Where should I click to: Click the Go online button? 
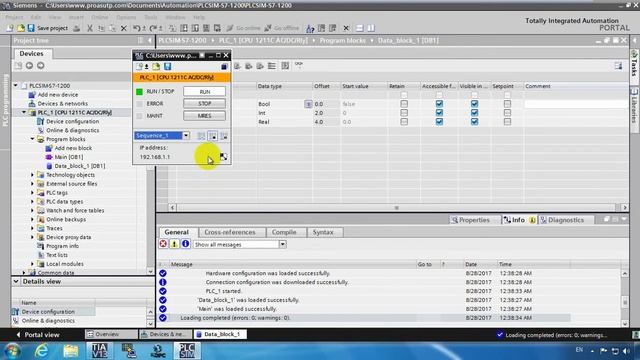(244, 28)
